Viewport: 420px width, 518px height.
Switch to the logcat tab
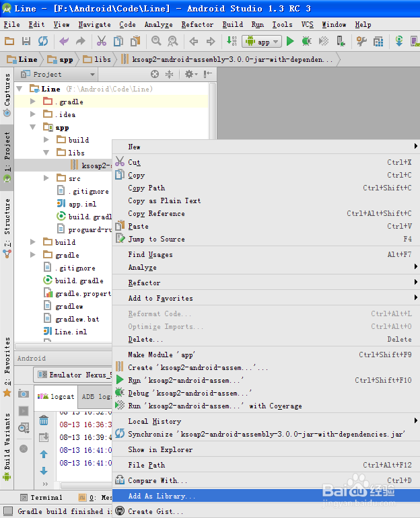tap(56, 396)
